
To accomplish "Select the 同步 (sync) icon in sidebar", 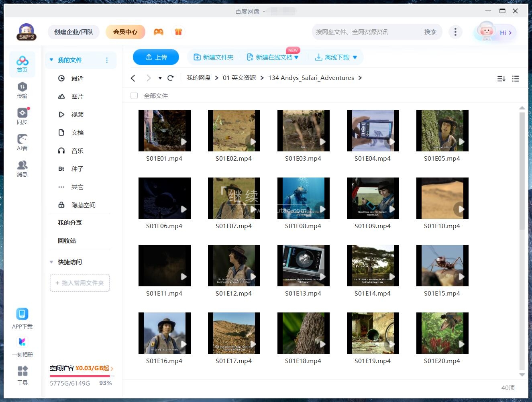I will pyautogui.click(x=22, y=116).
